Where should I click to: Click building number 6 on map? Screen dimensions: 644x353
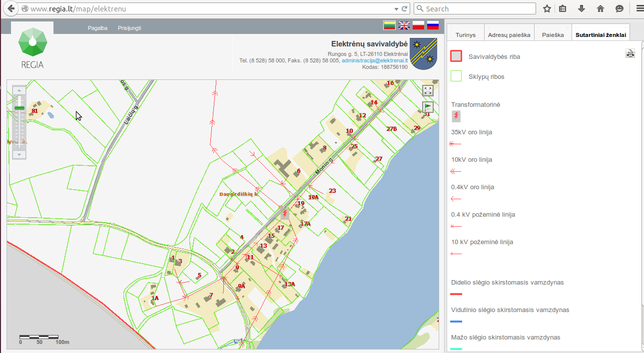click(x=298, y=171)
